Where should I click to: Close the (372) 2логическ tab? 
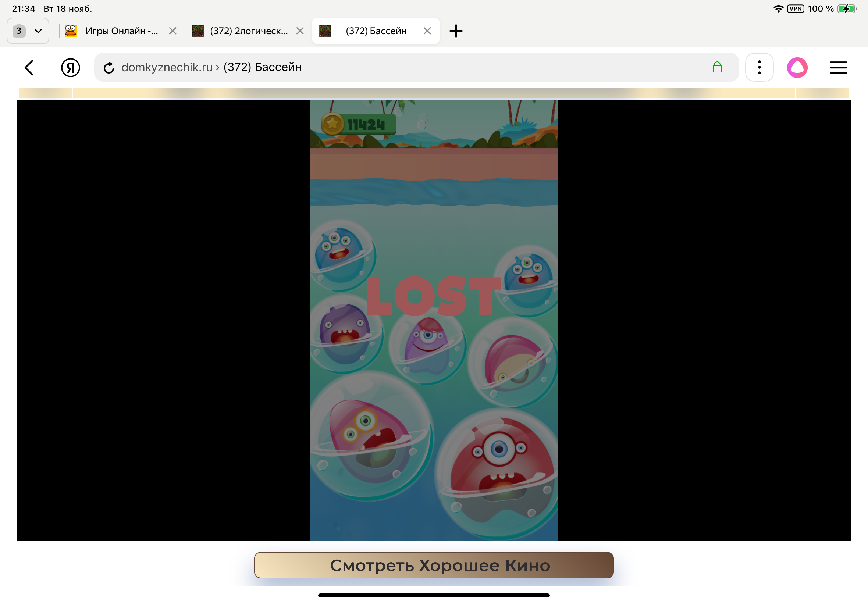pos(300,31)
